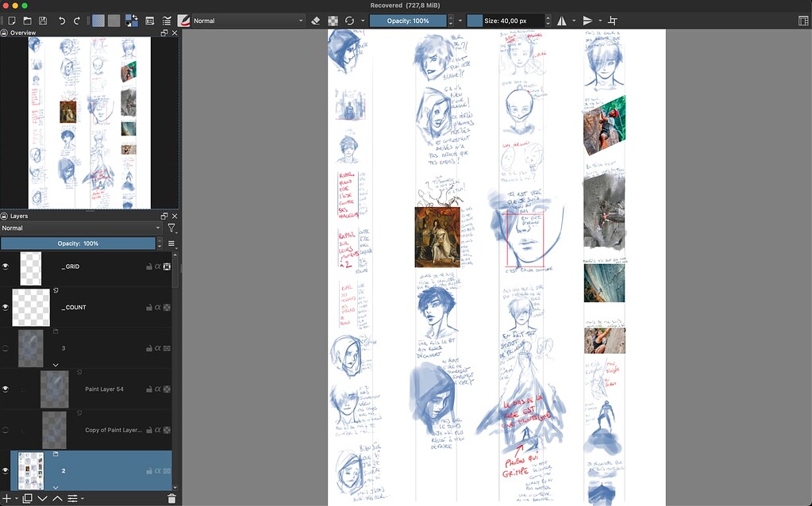Reload original brush preset
The height and width of the screenshot is (506, 812).
pyautogui.click(x=349, y=21)
